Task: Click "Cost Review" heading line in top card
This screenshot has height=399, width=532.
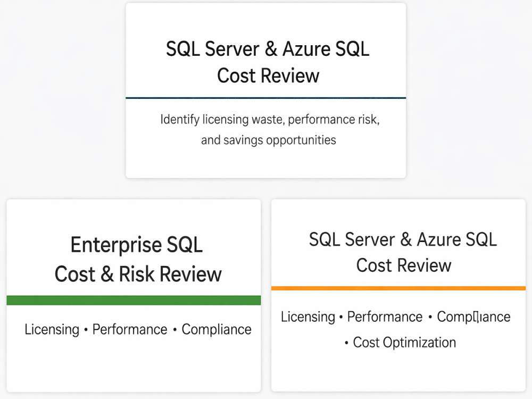Action: pos(268,76)
